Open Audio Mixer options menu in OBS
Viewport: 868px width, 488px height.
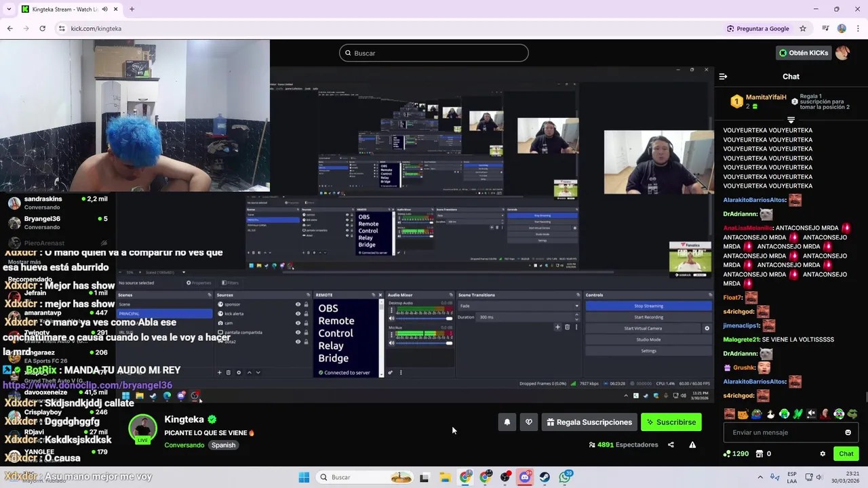[x=401, y=372]
